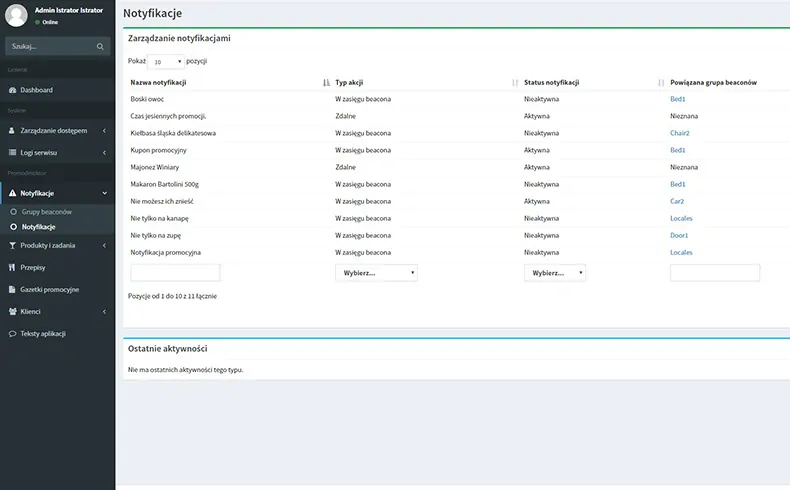Click the Przepisy cutlery icon

click(12, 267)
